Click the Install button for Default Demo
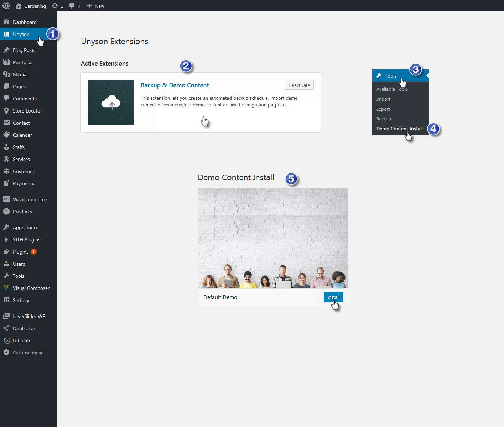Screen dimensions: 504x427 333,297
